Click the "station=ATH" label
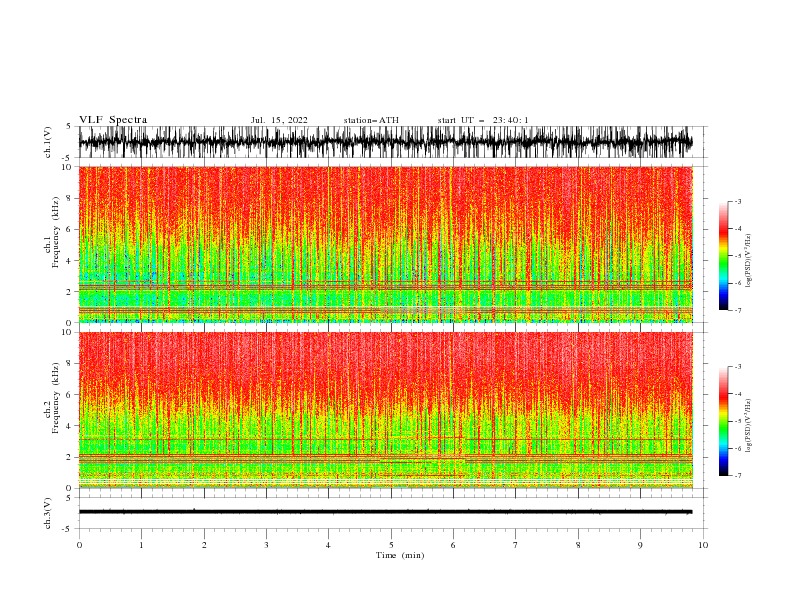 click(371, 120)
